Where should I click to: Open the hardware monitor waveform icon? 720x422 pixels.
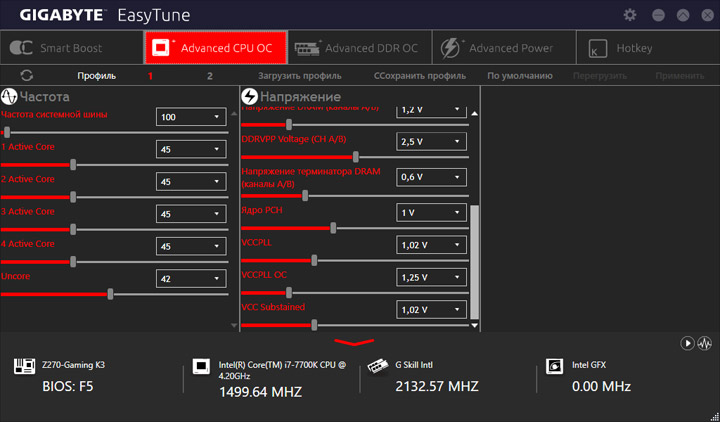click(705, 343)
